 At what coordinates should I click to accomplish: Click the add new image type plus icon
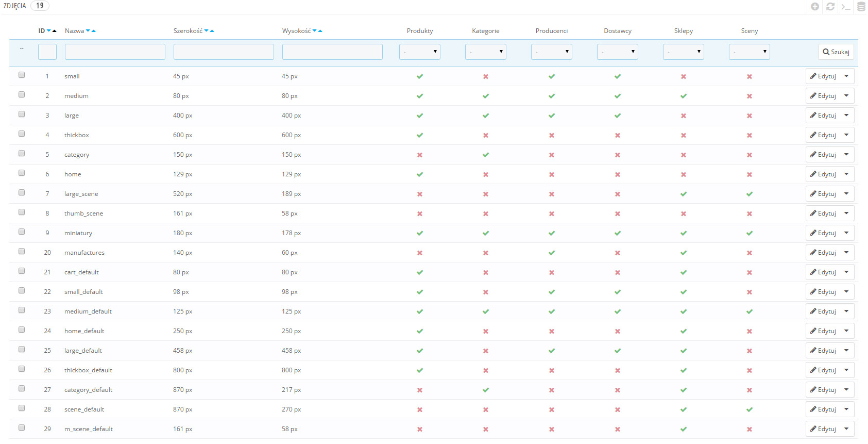815,7
